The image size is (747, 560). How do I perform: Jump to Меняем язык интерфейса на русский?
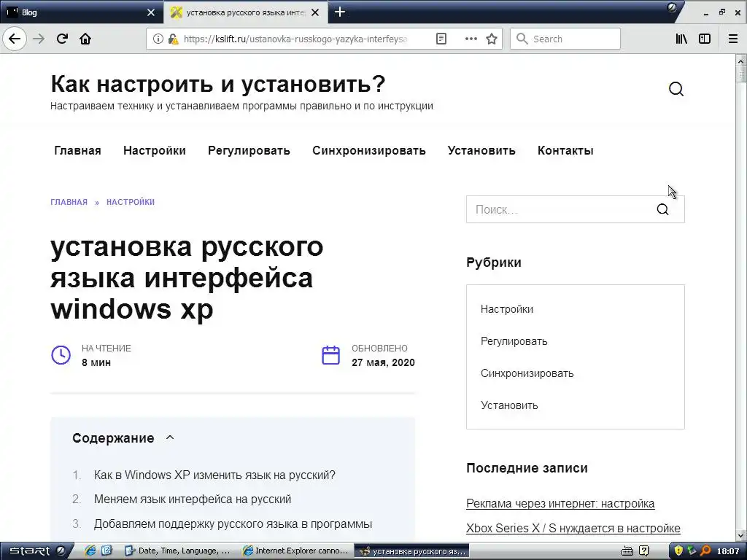pyautogui.click(x=193, y=499)
